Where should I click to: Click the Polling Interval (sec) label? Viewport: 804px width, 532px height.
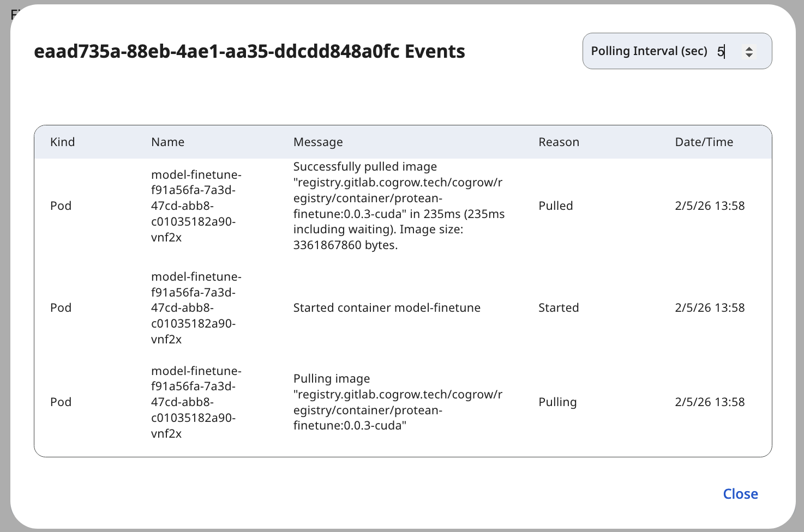pos(649,51)
